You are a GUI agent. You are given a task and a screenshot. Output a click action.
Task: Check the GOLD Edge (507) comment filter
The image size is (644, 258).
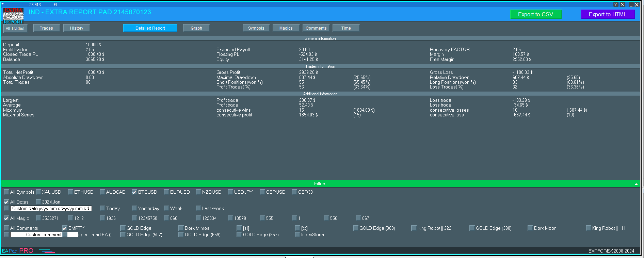(x=123, y=235)
